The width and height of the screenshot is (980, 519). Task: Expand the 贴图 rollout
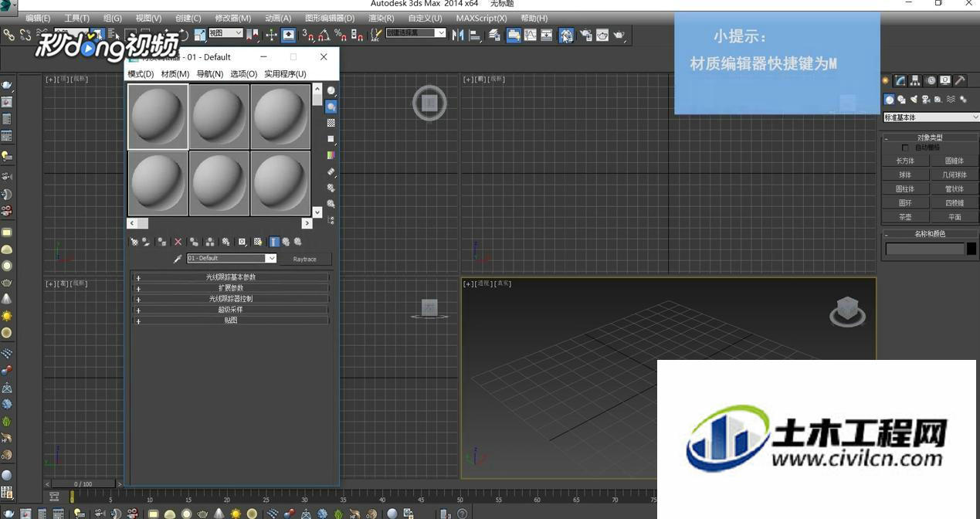pyautogui.click(x=230, y=321)
